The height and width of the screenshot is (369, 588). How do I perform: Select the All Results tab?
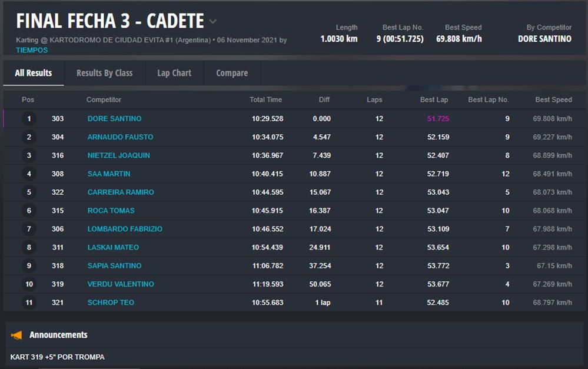[x=33, y=73]
